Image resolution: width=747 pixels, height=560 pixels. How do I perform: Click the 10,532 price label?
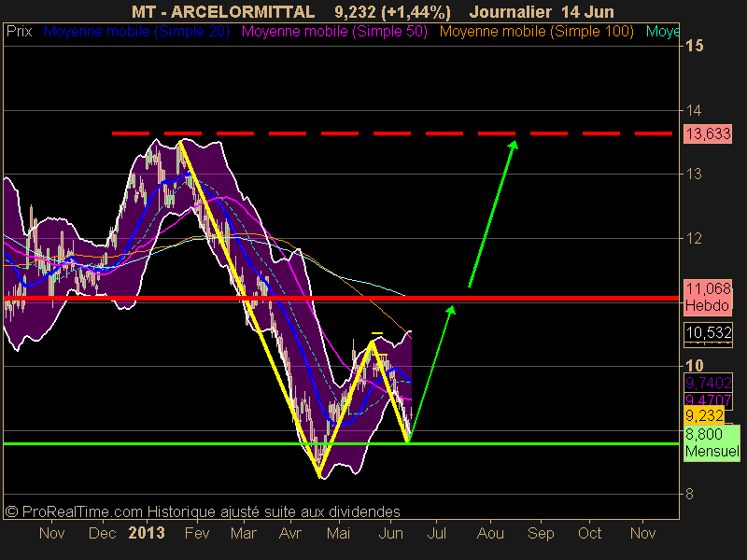click(x=709, y=332)
